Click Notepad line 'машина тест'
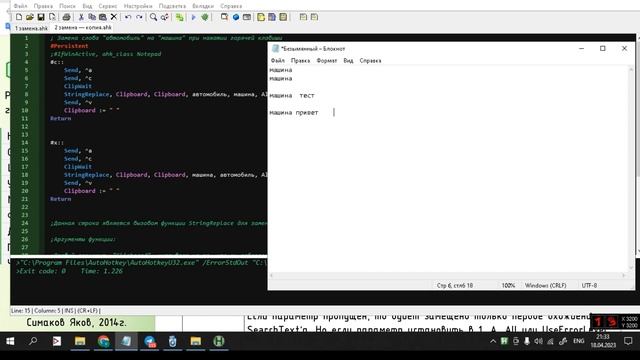Image resolution: width=640 pixels, height=360 pixels. 292,96
